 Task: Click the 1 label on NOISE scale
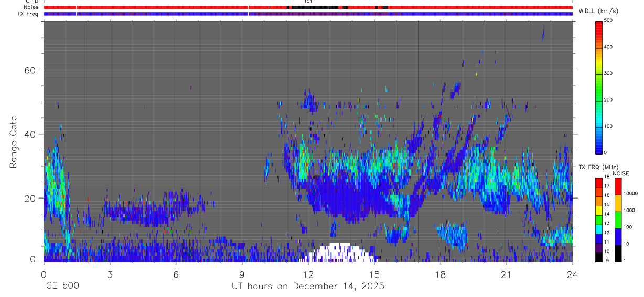pos(625,261)
